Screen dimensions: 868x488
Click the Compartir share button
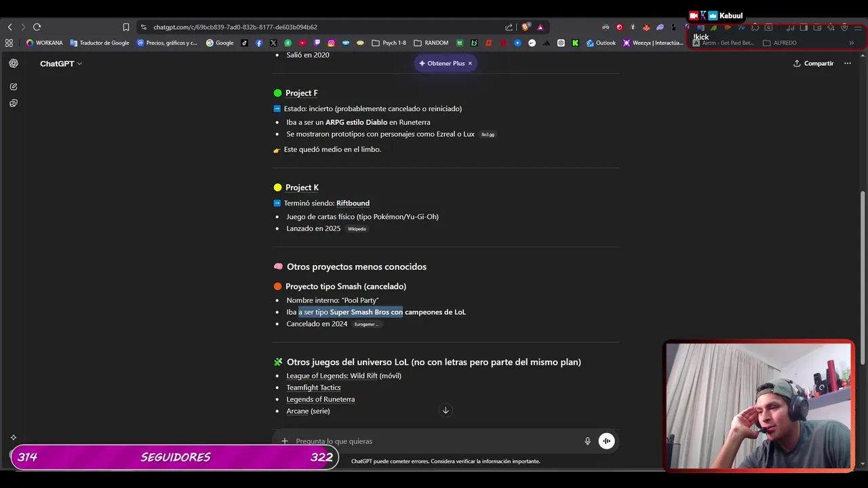point(813,63)
